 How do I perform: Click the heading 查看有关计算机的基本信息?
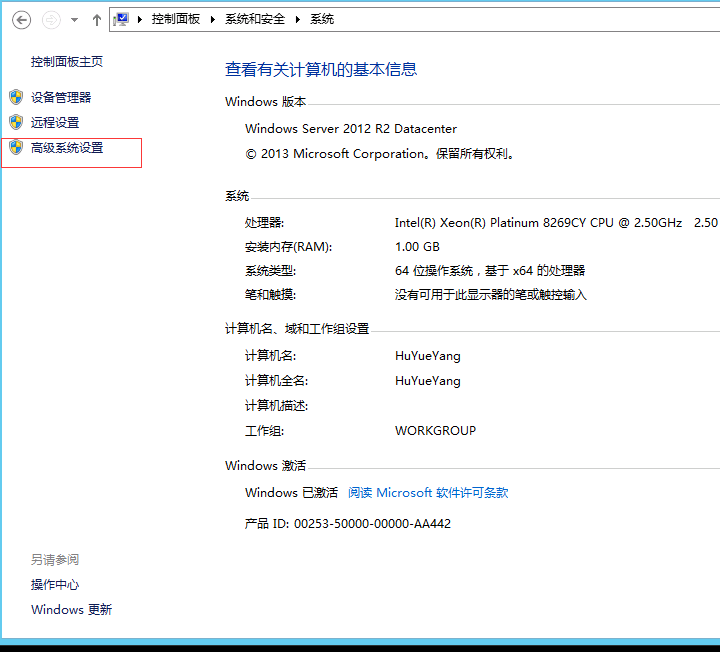(x=321, y=69)
